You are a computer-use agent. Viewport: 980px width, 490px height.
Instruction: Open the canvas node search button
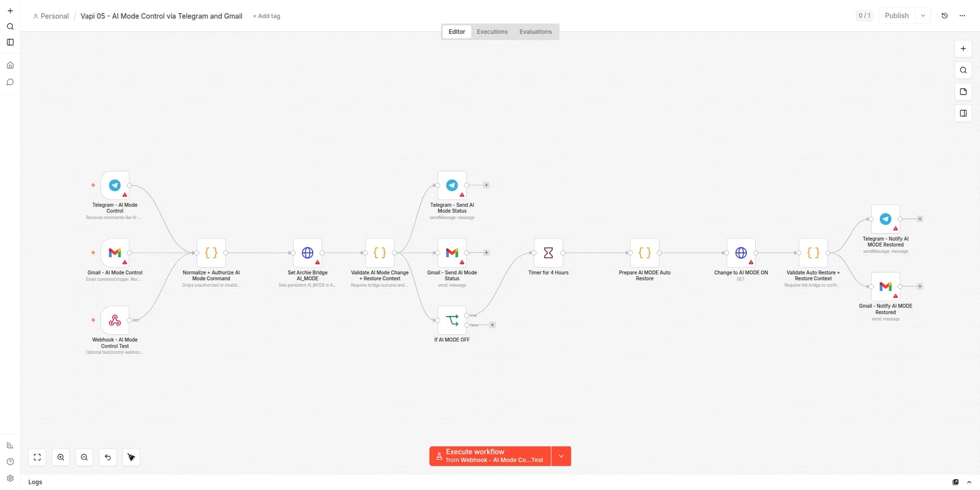pos(963,70)
